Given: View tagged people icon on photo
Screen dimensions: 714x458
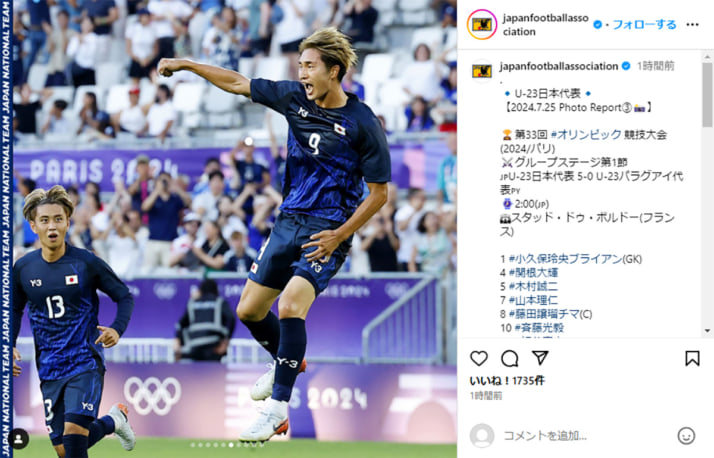Looking at the screenshot, I should pos(19,438).
